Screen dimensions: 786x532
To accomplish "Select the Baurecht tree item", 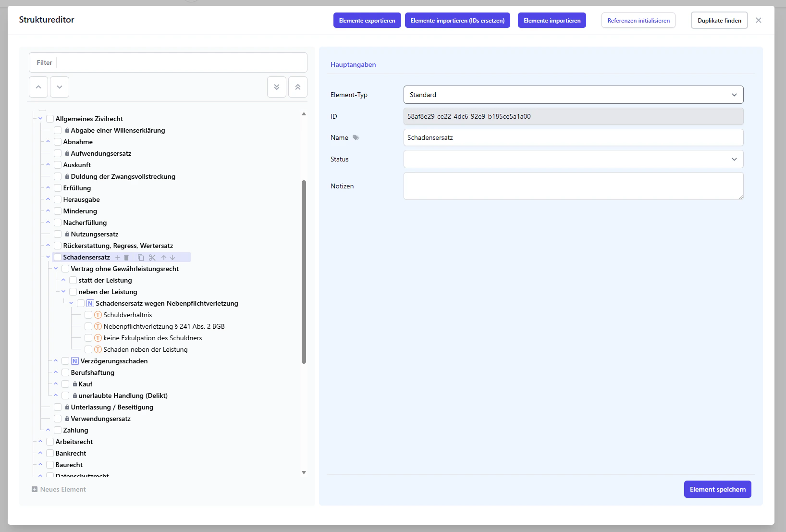I will (x=69, y=465).
